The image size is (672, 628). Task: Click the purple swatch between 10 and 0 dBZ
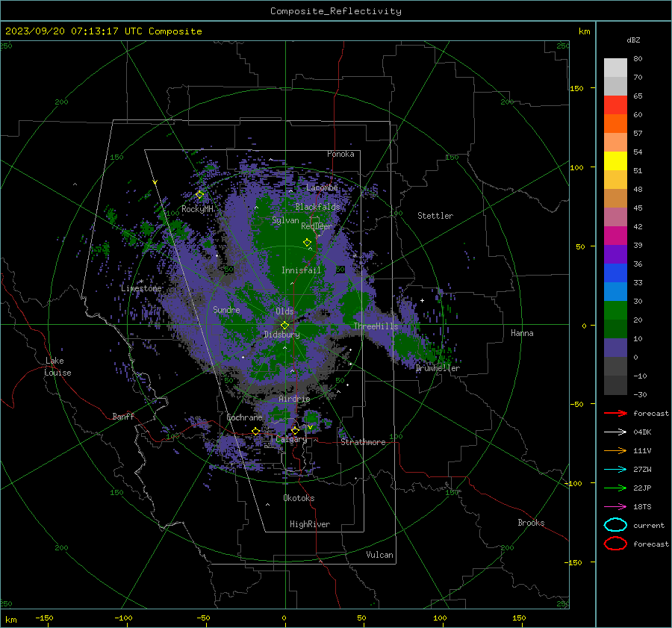615,347
